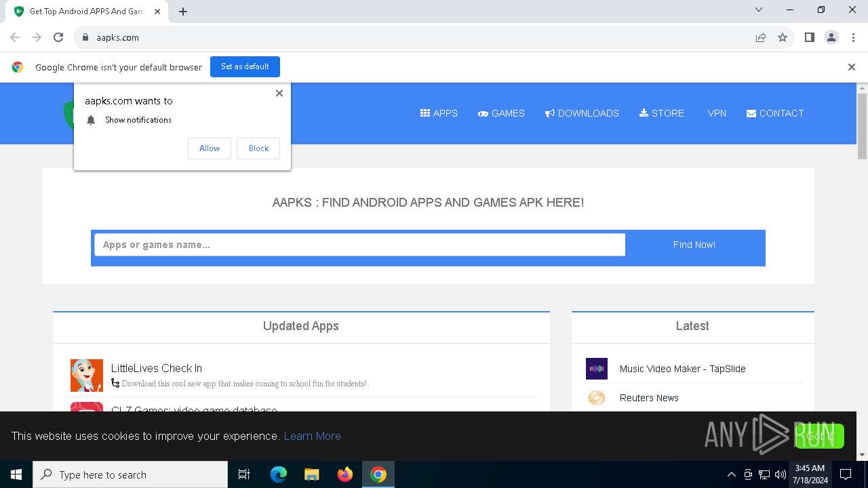Image resolution: width=868 pixels, height=488 pixels.
Task: Switch to Chrome on the taskbar
Action: coord(378,474)
